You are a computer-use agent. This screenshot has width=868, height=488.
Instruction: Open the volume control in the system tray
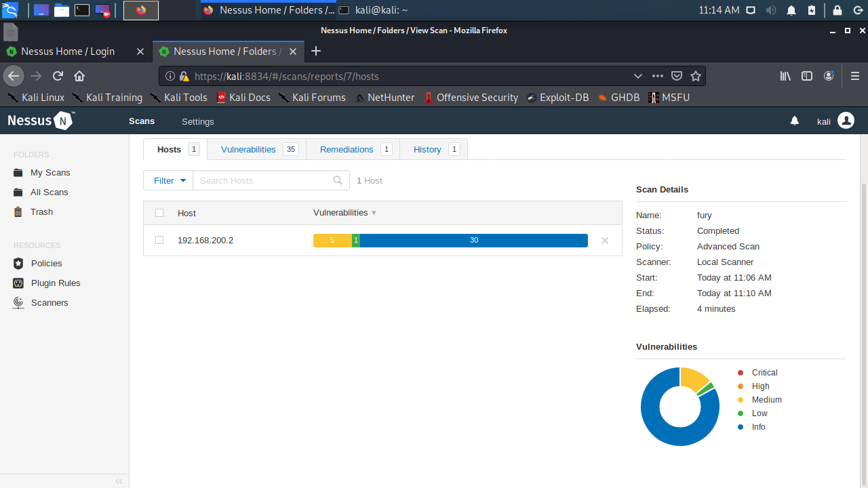(771, 10)
